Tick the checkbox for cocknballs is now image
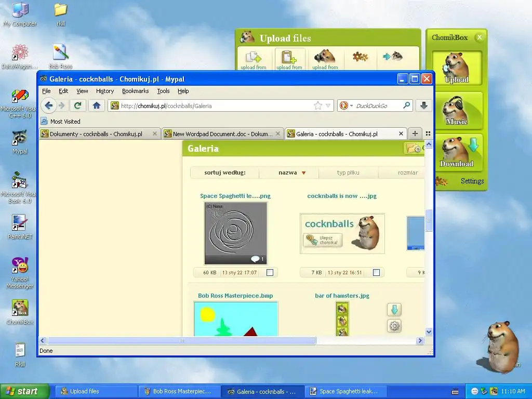Screen dimensions: 532x399 [x=376, y=272]
